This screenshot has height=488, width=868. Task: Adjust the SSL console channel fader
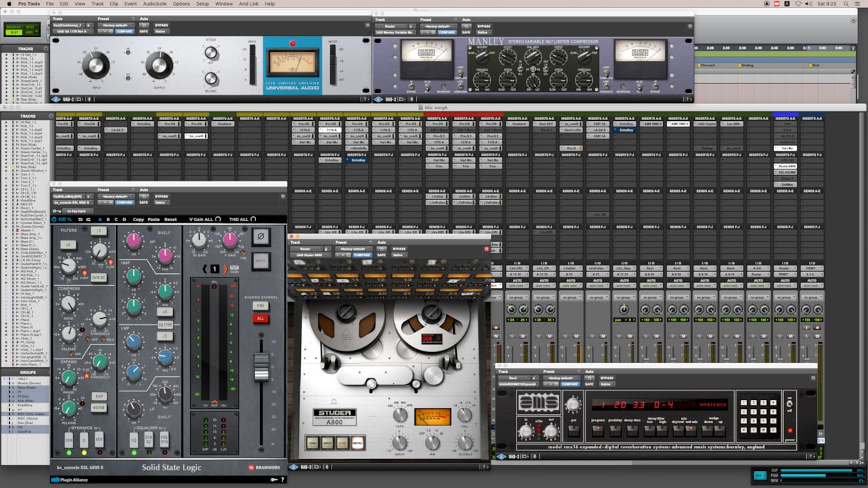click(261, 366)
